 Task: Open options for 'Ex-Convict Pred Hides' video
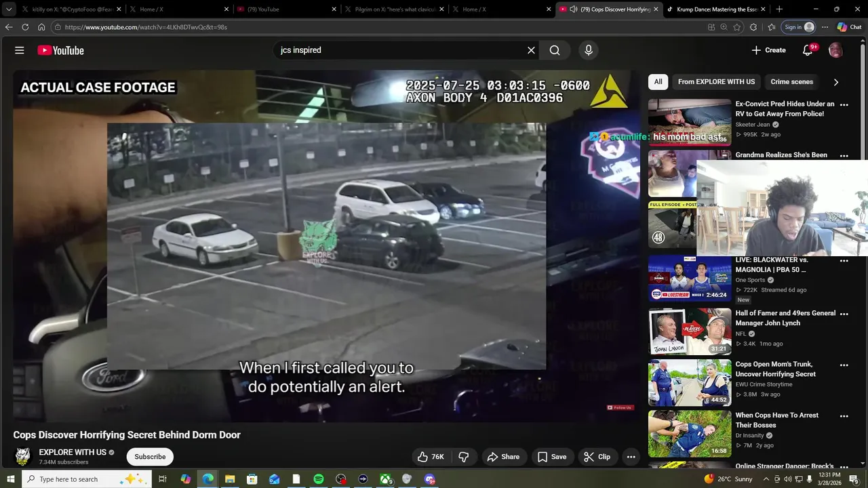[x=844, y=105]
